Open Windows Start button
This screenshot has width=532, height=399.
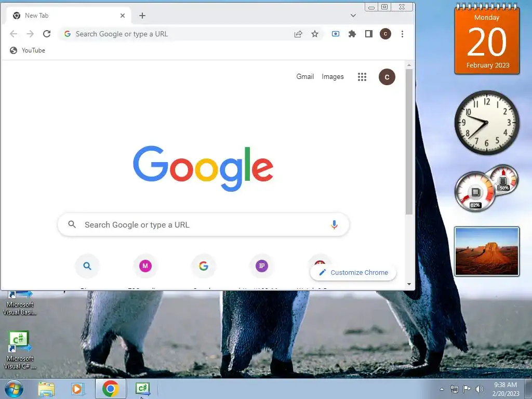[14, 389]
